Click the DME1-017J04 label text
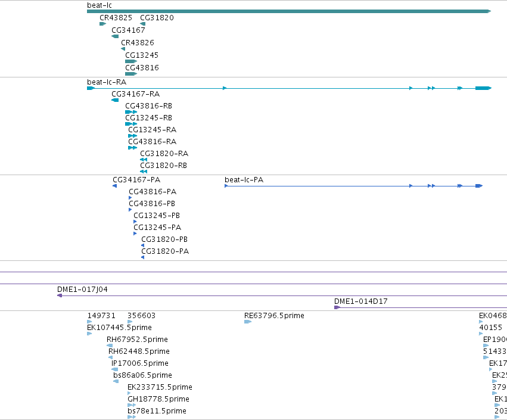Image resolution: width=507 pixels, height=420 pixels. 82,290
